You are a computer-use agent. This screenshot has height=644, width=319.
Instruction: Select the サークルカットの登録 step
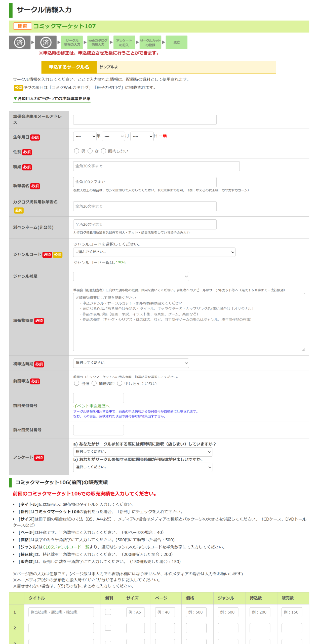[x=150, y=42]
